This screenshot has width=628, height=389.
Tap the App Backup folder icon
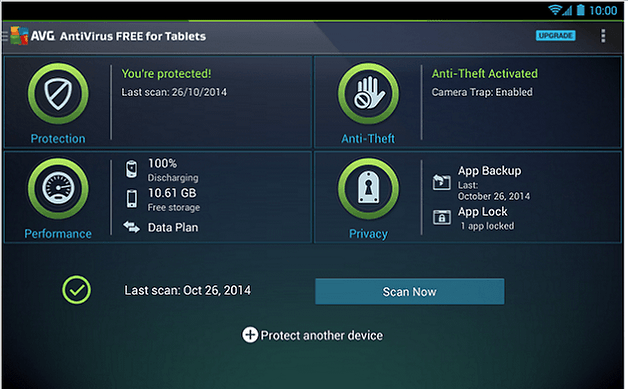(x=441, y=182)
